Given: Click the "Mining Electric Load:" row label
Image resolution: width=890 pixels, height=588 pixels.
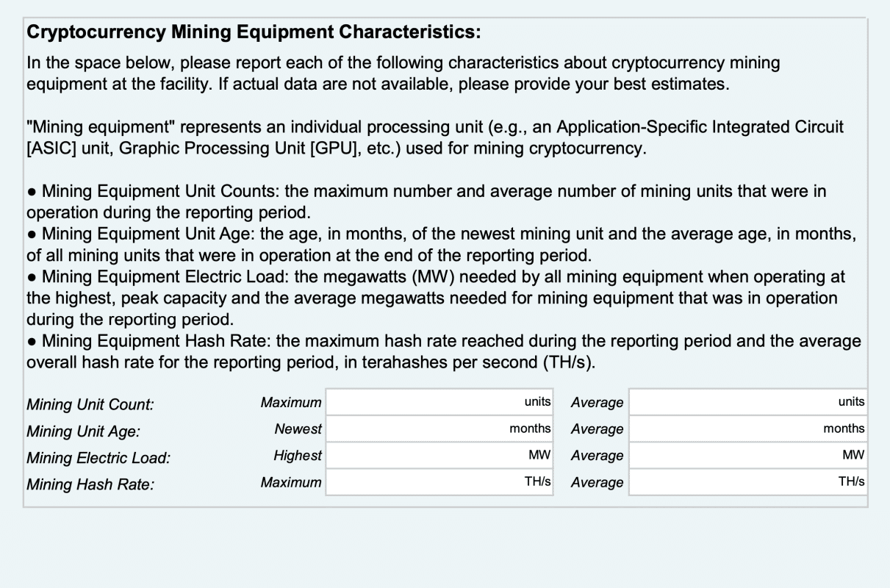Looking at the screenshot, I should click(x=98, y=459).
